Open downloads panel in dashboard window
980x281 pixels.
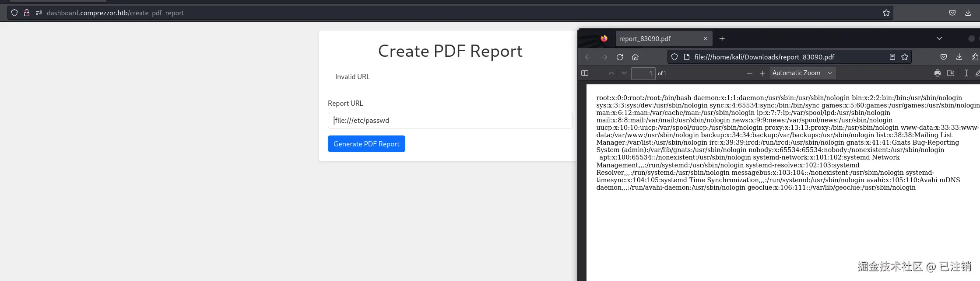968,13
